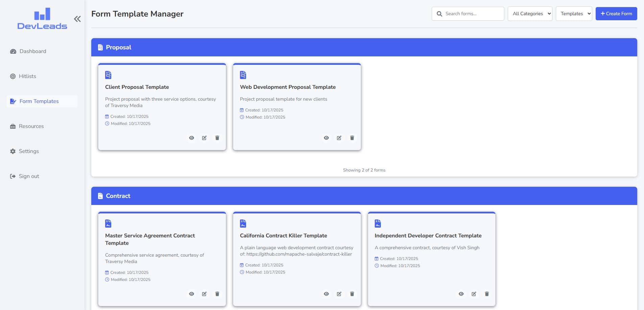Click the DevLeads logo

(x=42, y=19)
